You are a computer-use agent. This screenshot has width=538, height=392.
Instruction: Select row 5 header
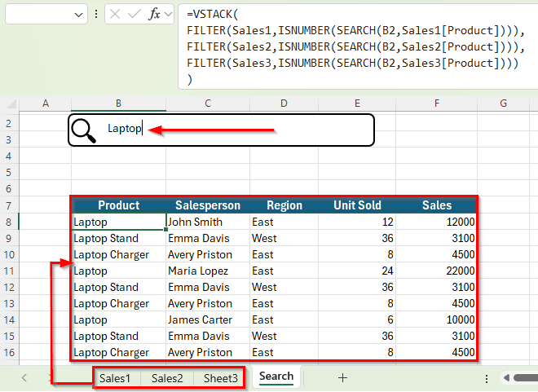click(x=9, y=173)
